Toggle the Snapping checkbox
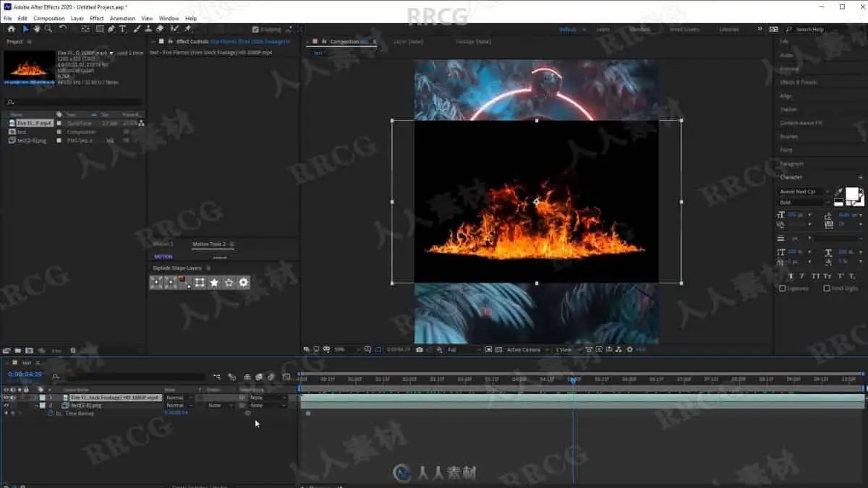The image size is (868, 488). point(255,30)
